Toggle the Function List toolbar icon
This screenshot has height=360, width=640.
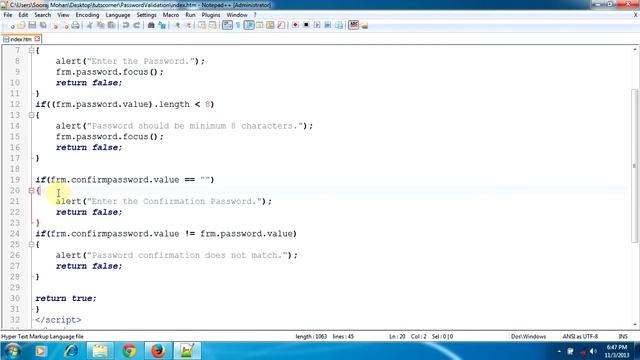[281, 25]
